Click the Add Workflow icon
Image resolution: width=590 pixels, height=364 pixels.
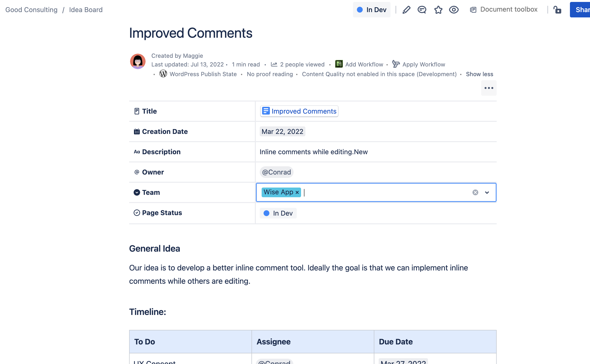339,64
